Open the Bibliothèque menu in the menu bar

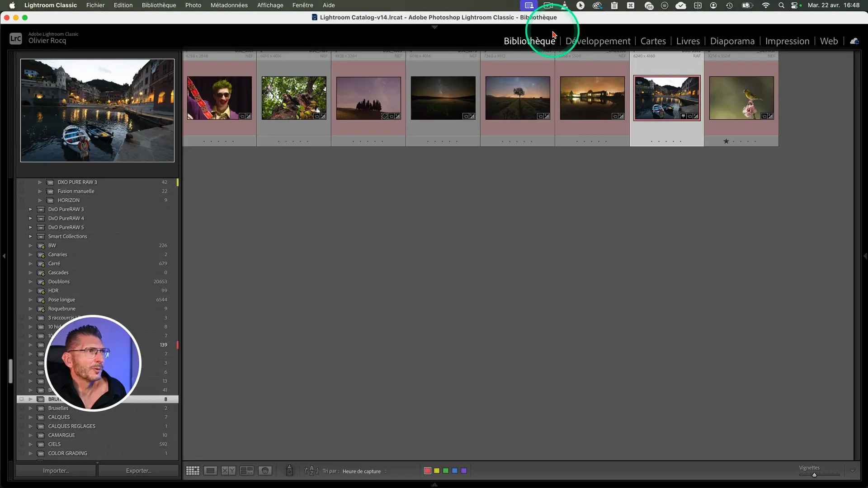[x=159, y=5]
